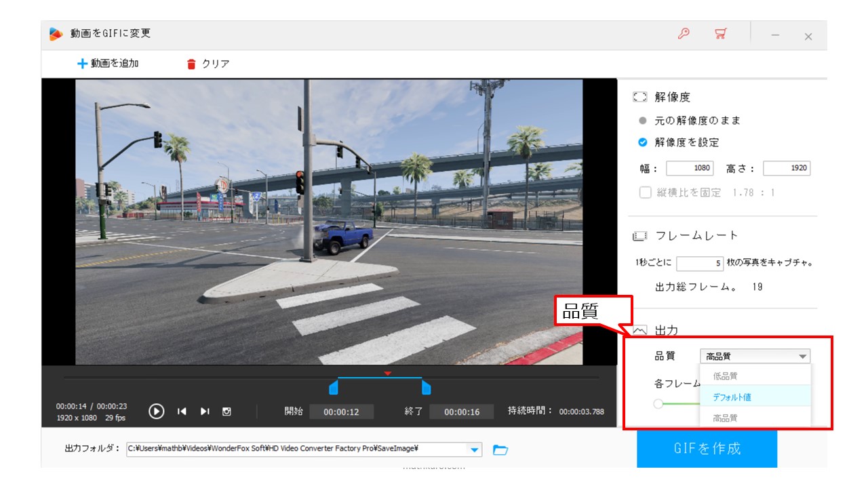Viewport: 868px width, 488px height.
Task: Click the 終了 end time field
Action: click(x=462, y=411)
